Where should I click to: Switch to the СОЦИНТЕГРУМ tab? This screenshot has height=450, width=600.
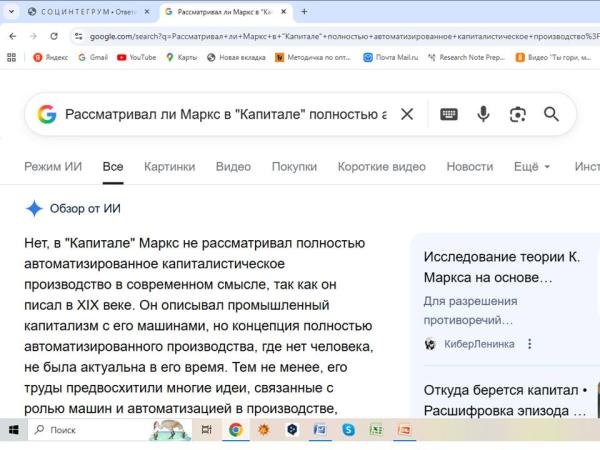click(x=88, y=12)
